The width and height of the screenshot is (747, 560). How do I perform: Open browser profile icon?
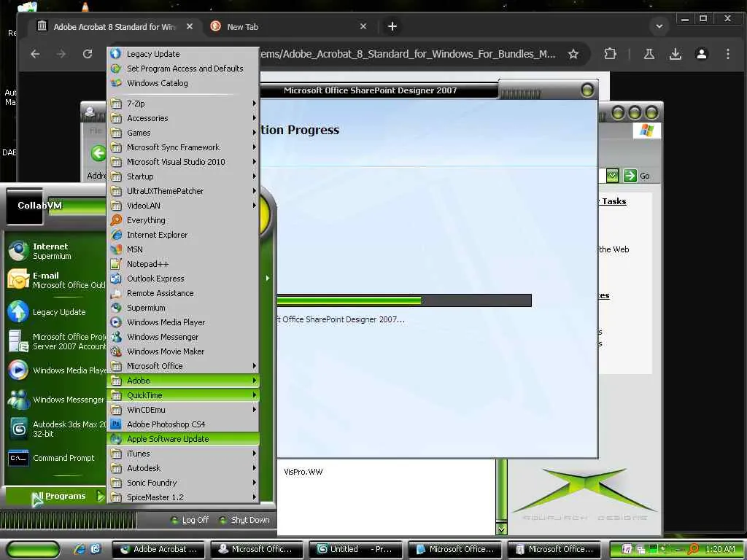pyautogui.click(x=701, y=54)
